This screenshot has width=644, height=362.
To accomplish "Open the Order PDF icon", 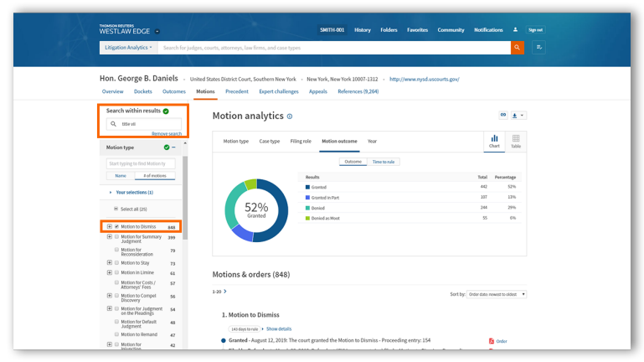I will point(492,341).
